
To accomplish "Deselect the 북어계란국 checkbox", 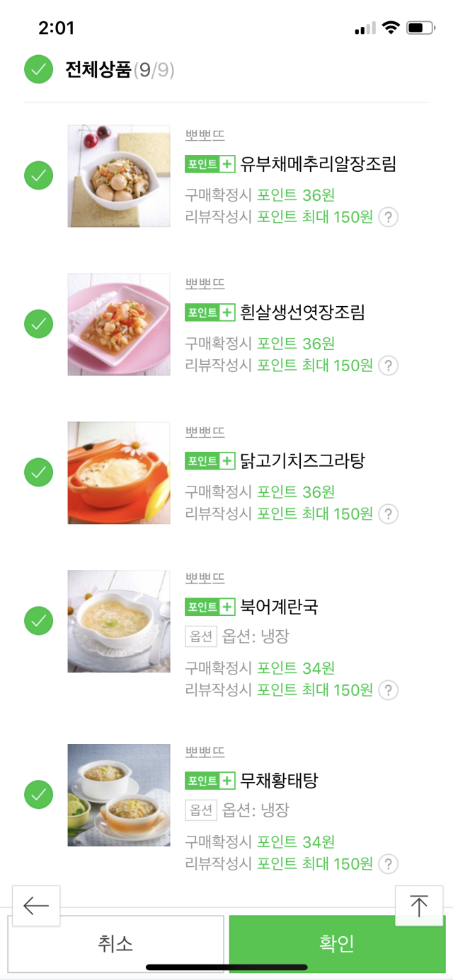I will [39, 621].
